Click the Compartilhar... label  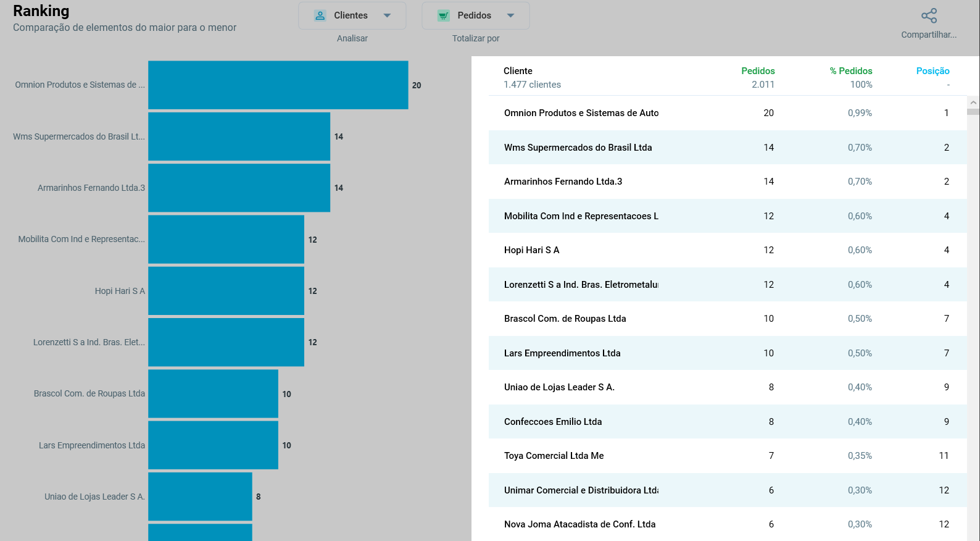tap(929, 35)
